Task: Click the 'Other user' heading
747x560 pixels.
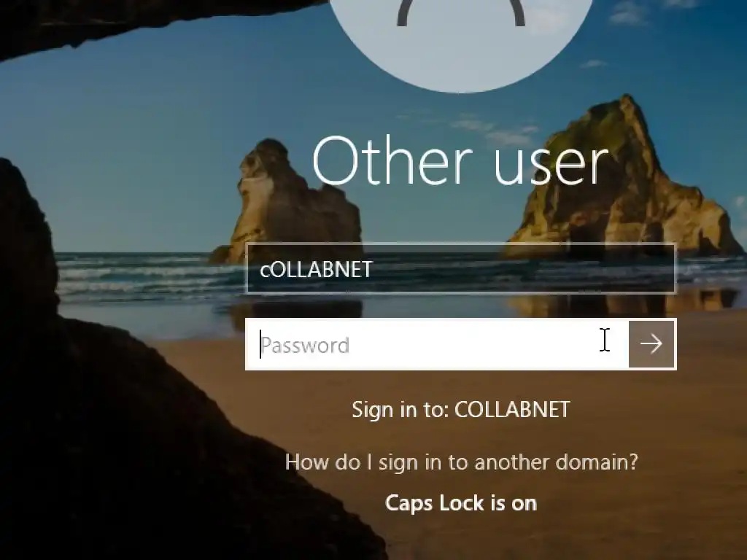Action: coord(460,160)
